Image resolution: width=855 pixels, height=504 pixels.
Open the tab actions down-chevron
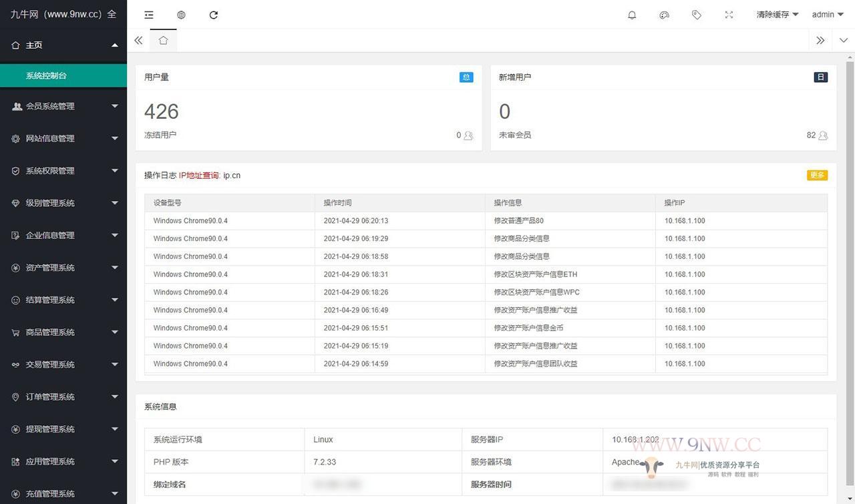844,40
